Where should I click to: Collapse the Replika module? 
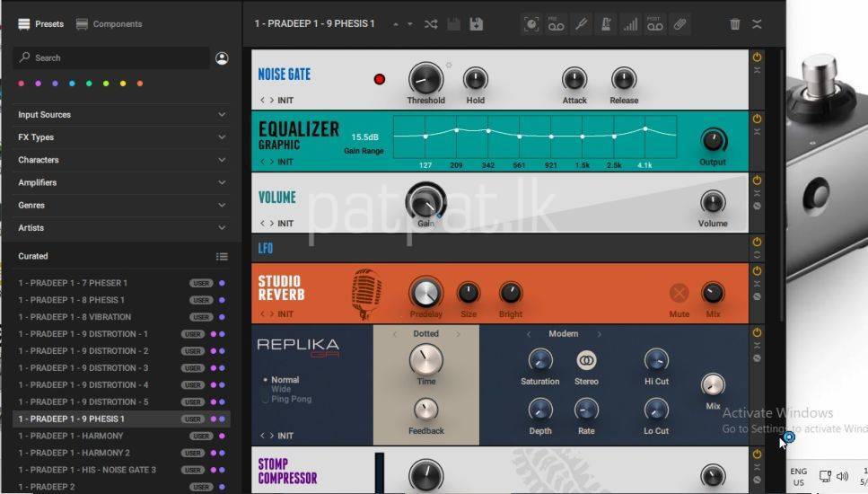[x=757, y=345]
